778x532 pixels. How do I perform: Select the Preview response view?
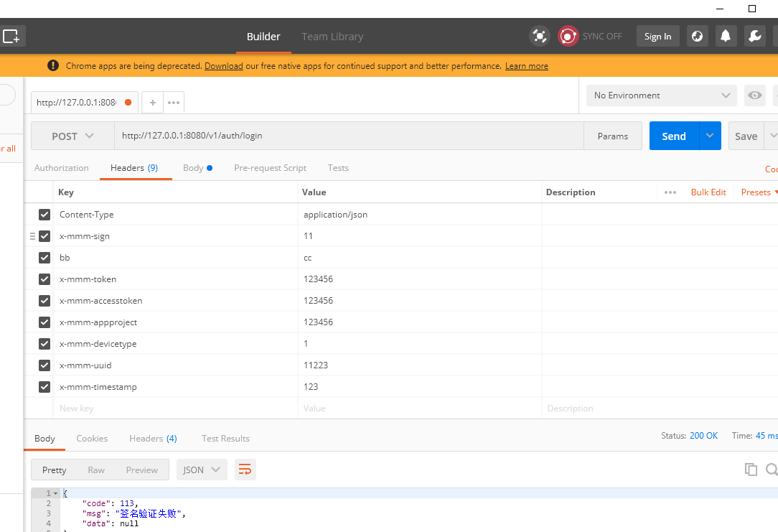click(142, 470)
